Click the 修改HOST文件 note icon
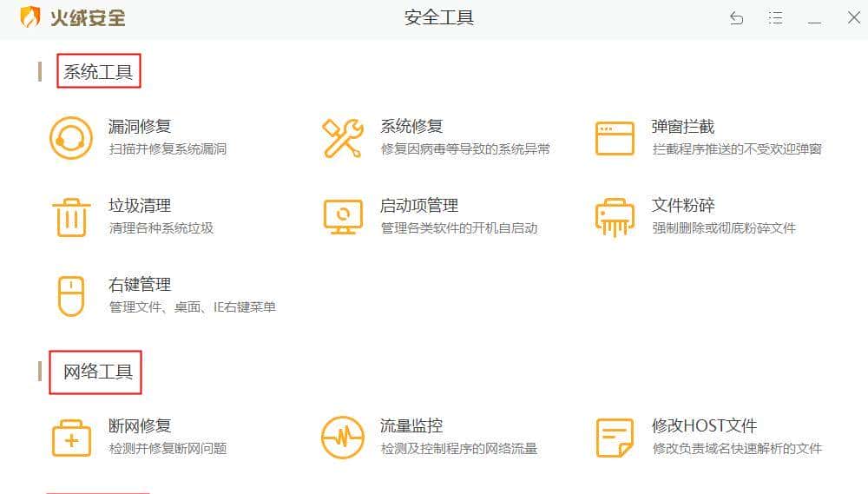This screenshot has height=494, width=868. (x=615, y=438)
